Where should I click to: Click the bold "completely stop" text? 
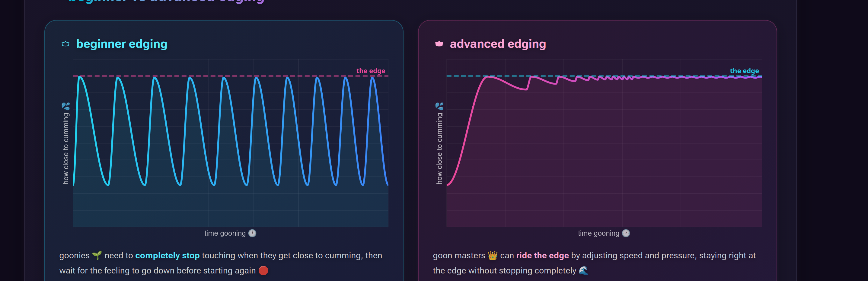click(167, 255)
